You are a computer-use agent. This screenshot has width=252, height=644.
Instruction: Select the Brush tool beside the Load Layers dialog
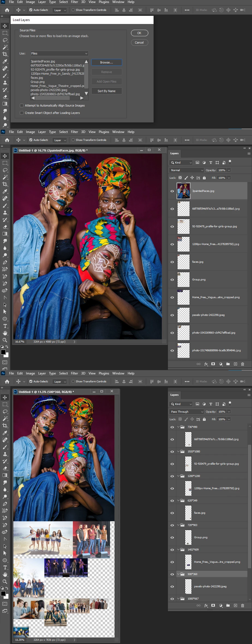coord(5,75)
